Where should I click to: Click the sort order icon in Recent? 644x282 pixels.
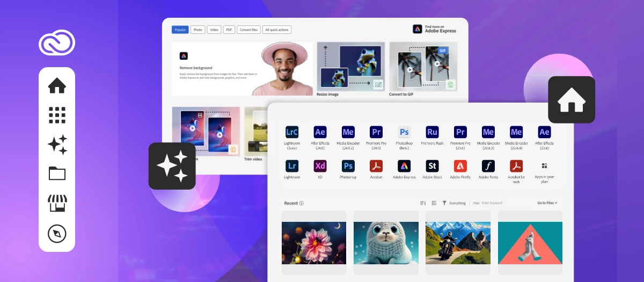422,203
